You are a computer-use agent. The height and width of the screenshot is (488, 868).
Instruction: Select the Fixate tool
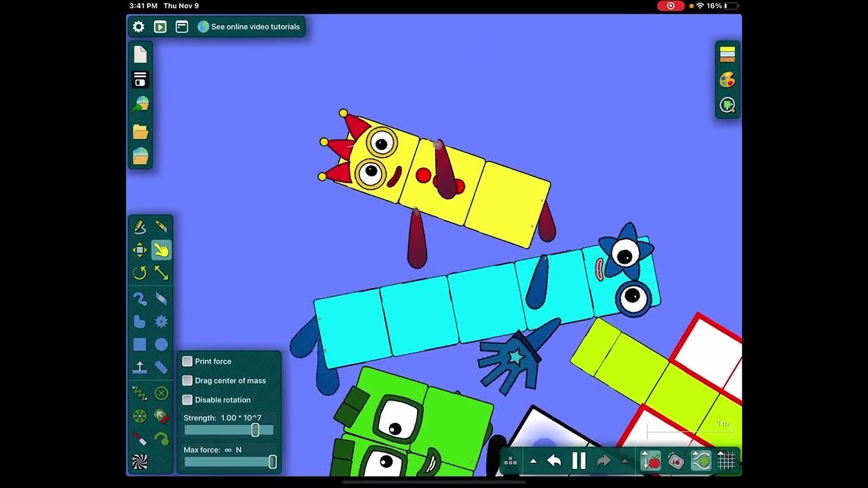(x=161, y=393)
